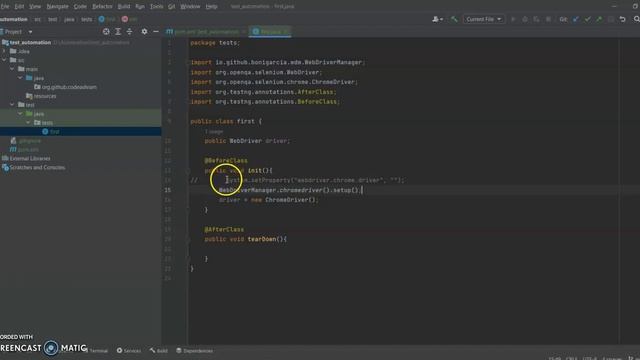Open the Navigate menu

[x=58, y=7]
